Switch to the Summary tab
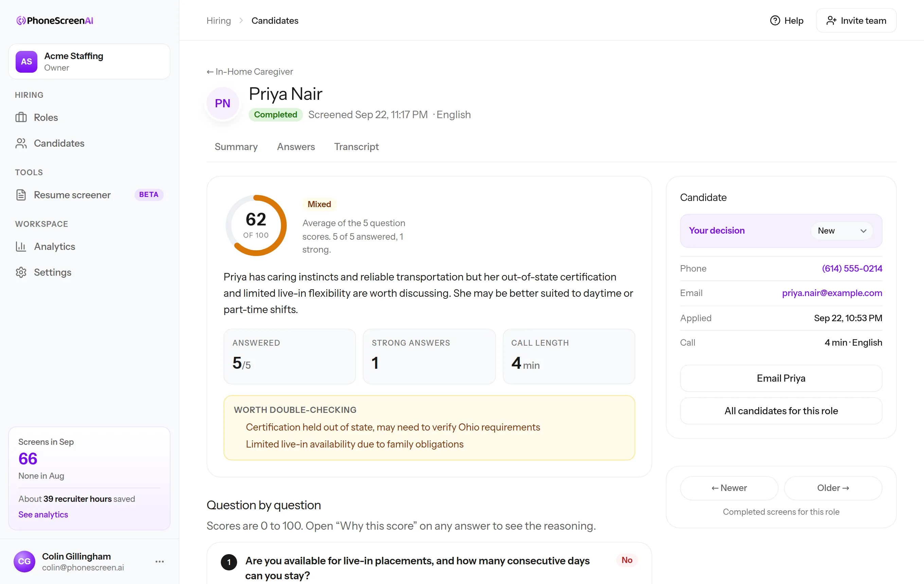This screenshot has height=584, width=924. 236,146
